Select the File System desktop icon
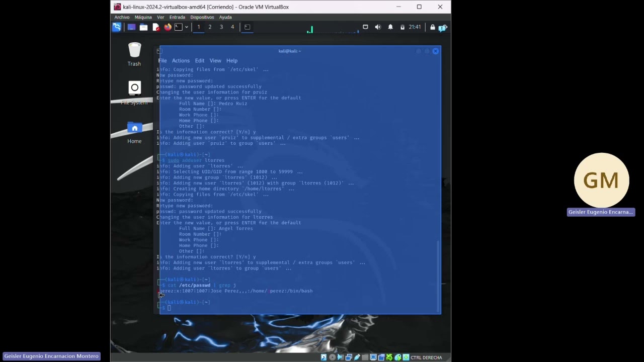The height and width of the screenshot is (362, 644). click(134, 93)
